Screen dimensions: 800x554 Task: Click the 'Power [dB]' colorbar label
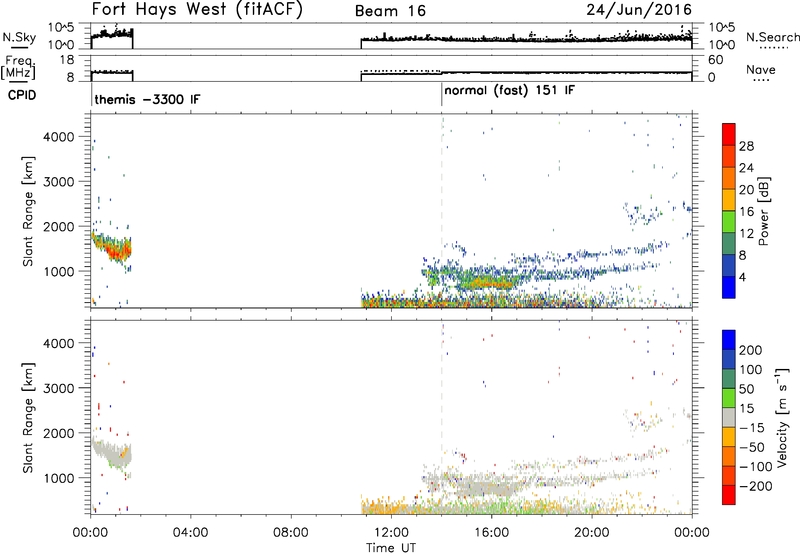pos(764,211)
